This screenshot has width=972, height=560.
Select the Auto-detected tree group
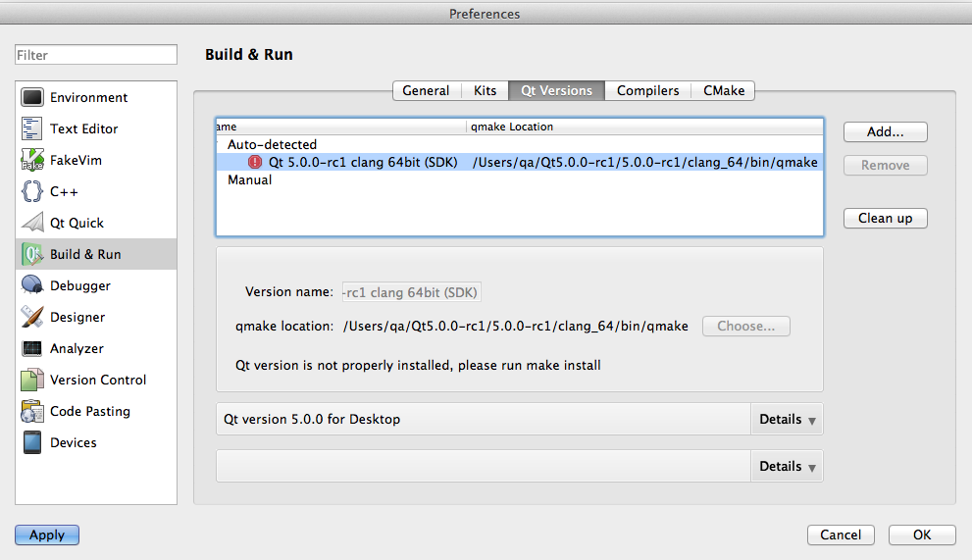pyautogui.click(x=272, y=144)
